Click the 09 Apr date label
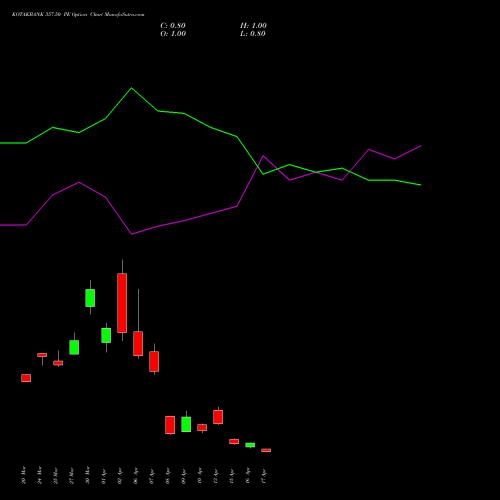The height and width of the screenshot is (500, 500). (183, 475)
